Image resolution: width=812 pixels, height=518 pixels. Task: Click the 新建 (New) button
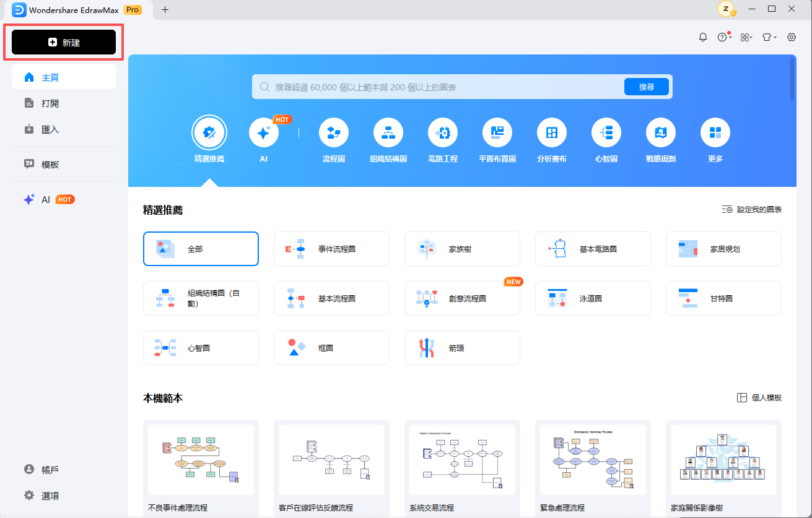point(64,42)
